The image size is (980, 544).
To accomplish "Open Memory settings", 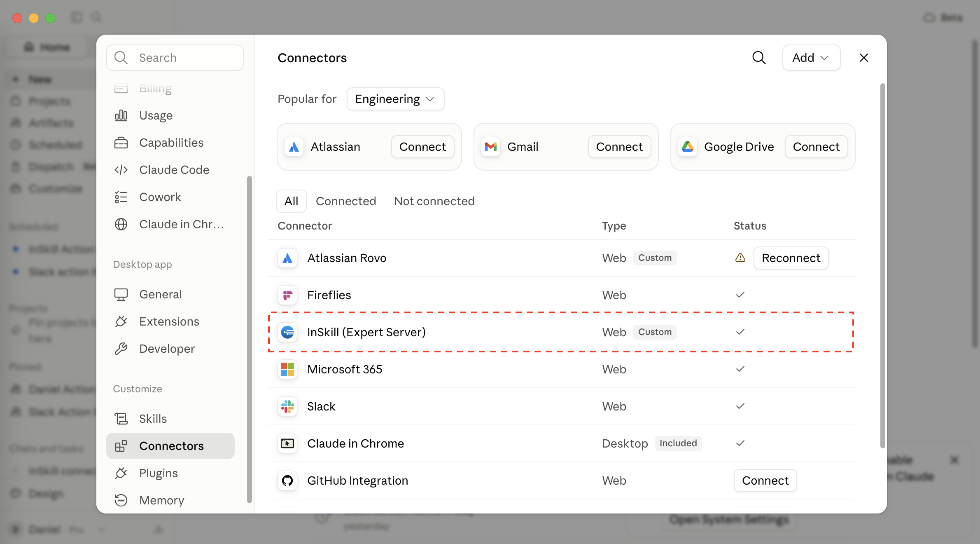I will (170, 500).
